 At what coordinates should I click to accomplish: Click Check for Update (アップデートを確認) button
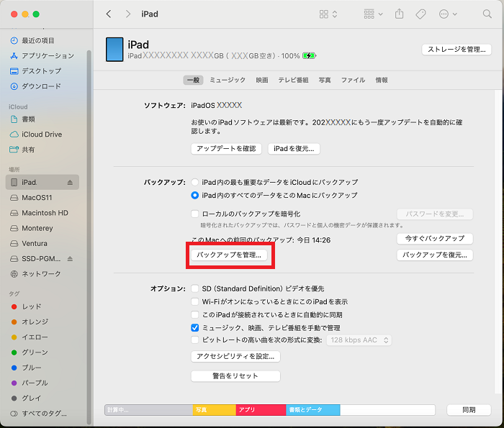[226, 149]
